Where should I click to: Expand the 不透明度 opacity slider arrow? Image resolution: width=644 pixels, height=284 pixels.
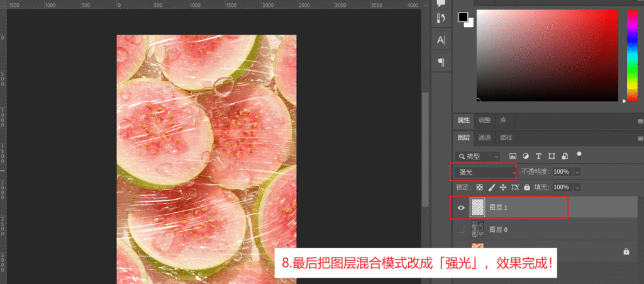[x=577, y=172]
